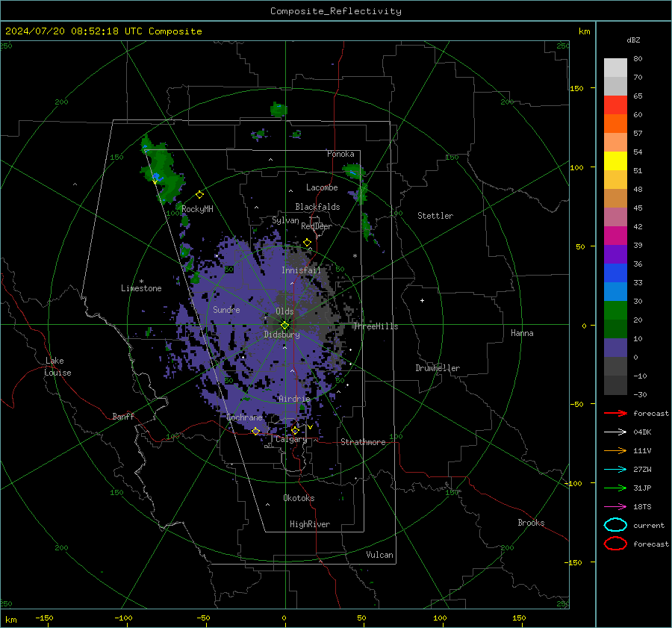Click the HighRiver town label
Viewport: 672px width, 628px height.
tap(310, 524)
